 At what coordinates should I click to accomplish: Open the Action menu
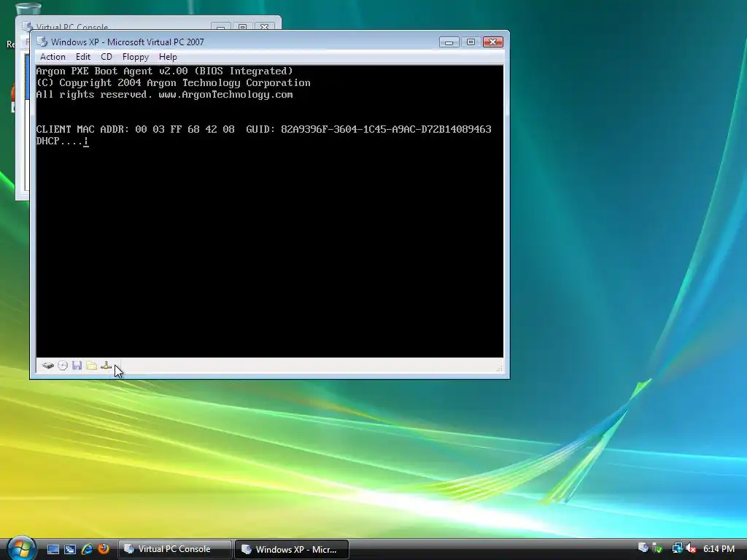pyautogui.click(x=53, y=57)
